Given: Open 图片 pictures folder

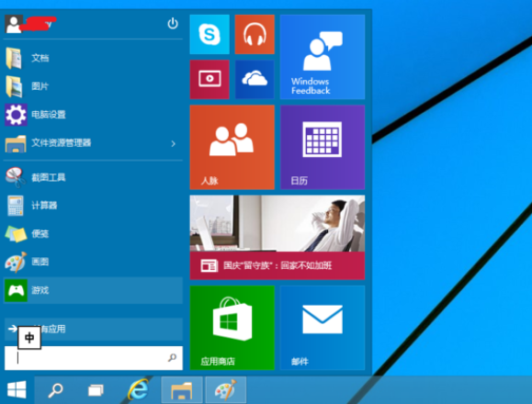Looking at the screenshot, I should click(93, 86).
